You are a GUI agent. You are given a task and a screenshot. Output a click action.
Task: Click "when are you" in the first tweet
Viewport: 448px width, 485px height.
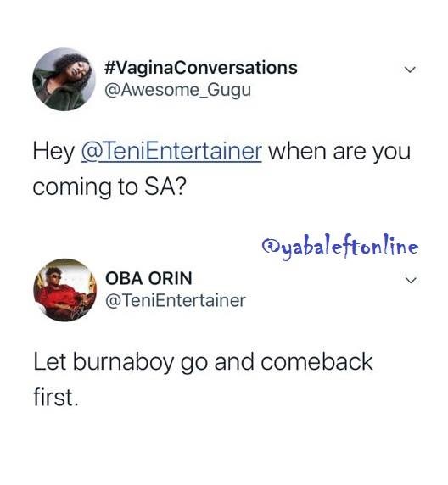tap(339, 152)
